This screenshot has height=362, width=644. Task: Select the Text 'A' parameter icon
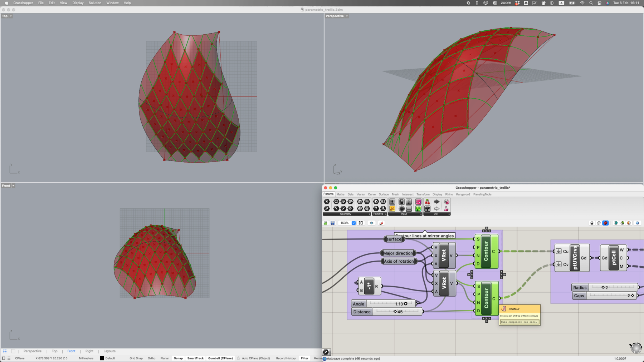click(383, 208)
